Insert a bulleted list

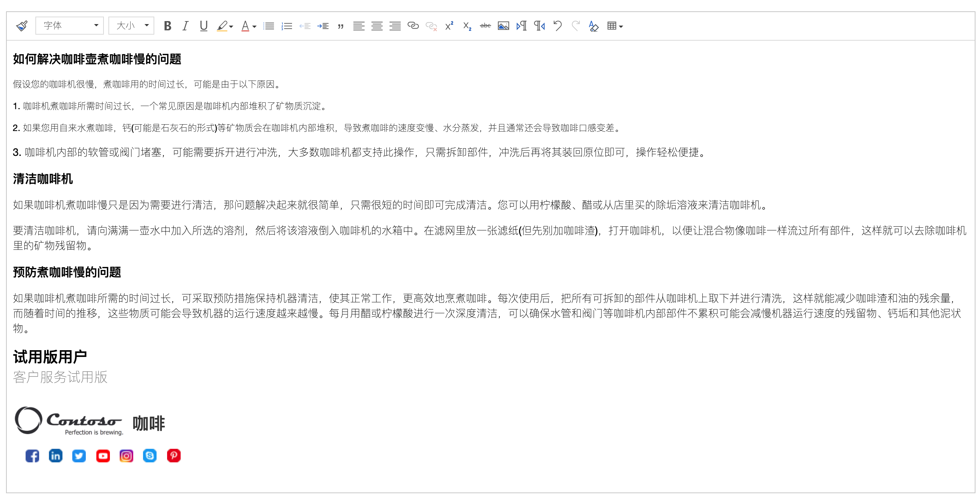pos(269,26)
